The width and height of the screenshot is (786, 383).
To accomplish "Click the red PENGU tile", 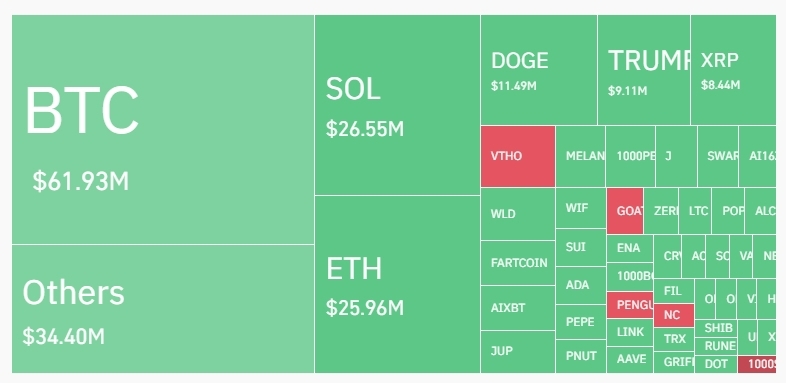I will pyautogui.click(x=630, y=305).
